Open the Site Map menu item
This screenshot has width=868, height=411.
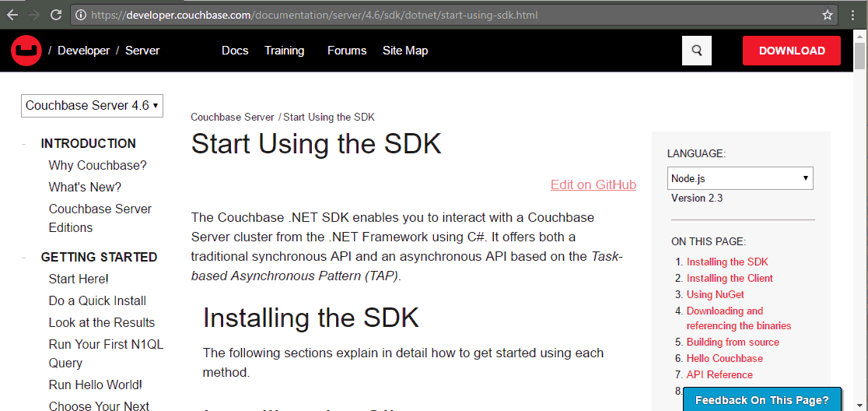pyautogui.click(x=405, y=51)
